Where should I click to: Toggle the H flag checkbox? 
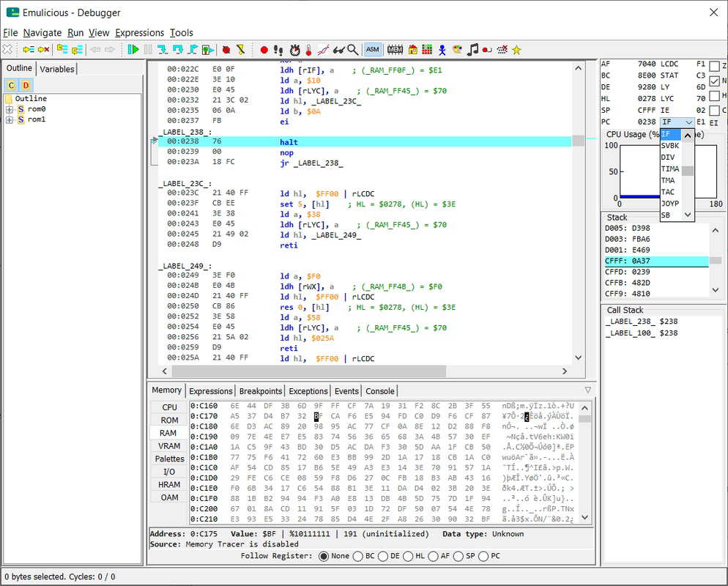tap(715, 96)
